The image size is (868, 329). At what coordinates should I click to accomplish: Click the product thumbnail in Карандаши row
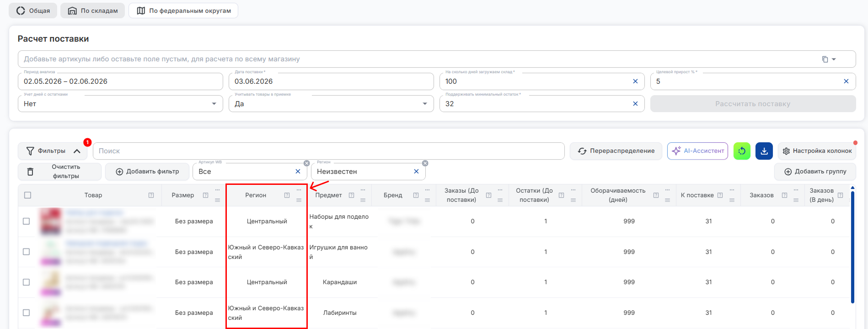[51, 282]
